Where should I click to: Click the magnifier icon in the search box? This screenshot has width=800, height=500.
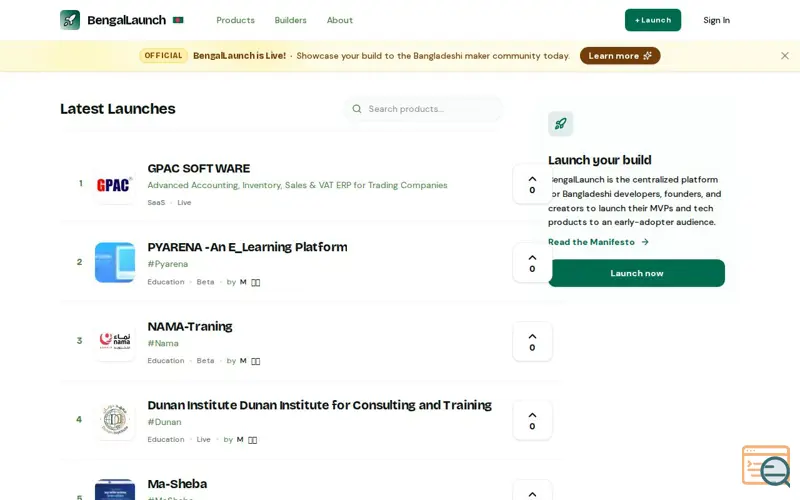pos(357,109)
